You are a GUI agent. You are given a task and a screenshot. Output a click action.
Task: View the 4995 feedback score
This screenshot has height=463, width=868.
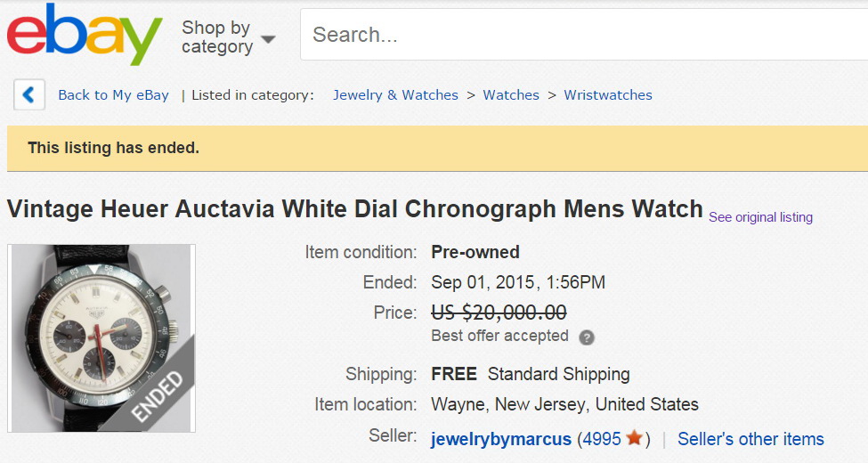coord(602,439)
